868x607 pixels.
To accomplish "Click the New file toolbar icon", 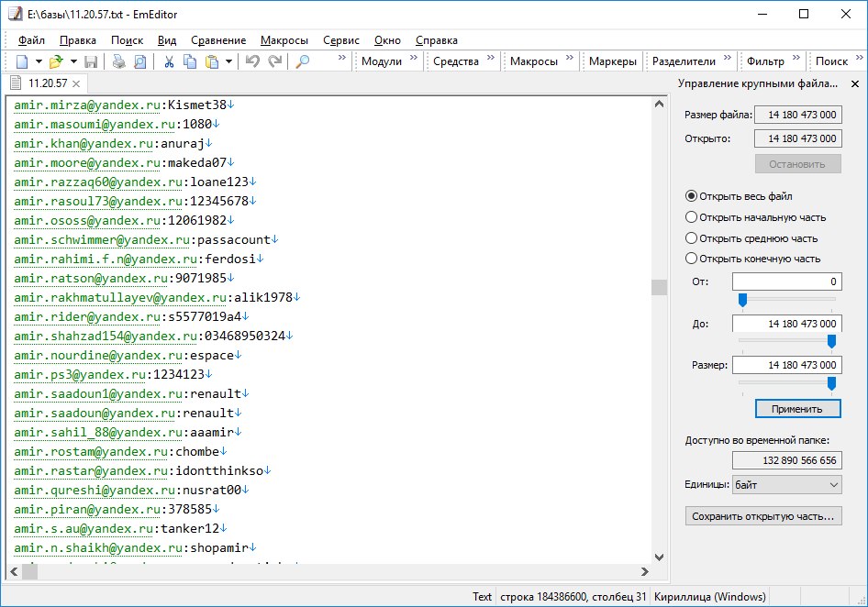I will (x=22, y=61).
